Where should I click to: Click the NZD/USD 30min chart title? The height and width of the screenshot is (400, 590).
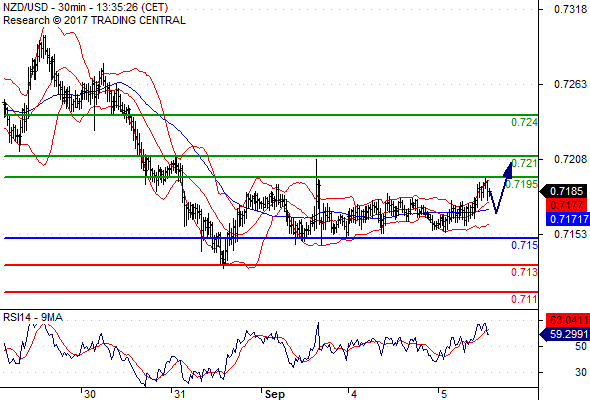pos(85,8)
